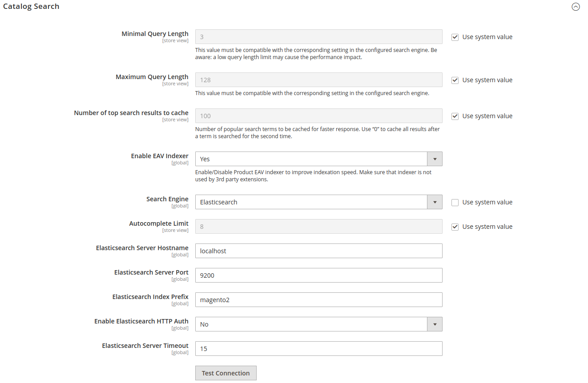Uncheck Use system value for Minimal Query Length

tap(455, 37)
